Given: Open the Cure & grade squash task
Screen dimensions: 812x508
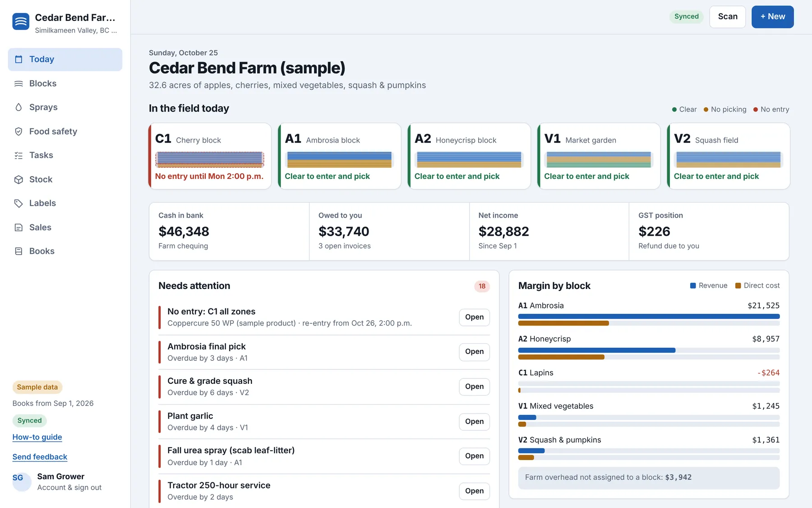Looking at the screenshot, I should click(x=475, y=387).
